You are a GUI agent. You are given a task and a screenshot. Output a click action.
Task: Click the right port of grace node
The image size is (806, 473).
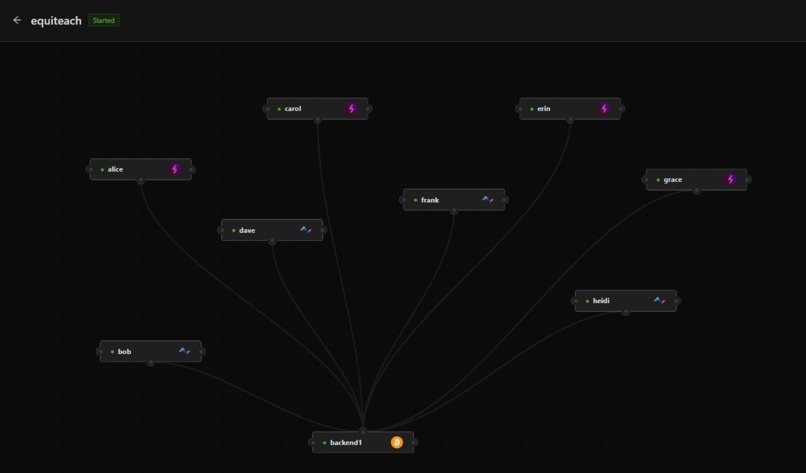pyautogui.click(x=747, y=180)
